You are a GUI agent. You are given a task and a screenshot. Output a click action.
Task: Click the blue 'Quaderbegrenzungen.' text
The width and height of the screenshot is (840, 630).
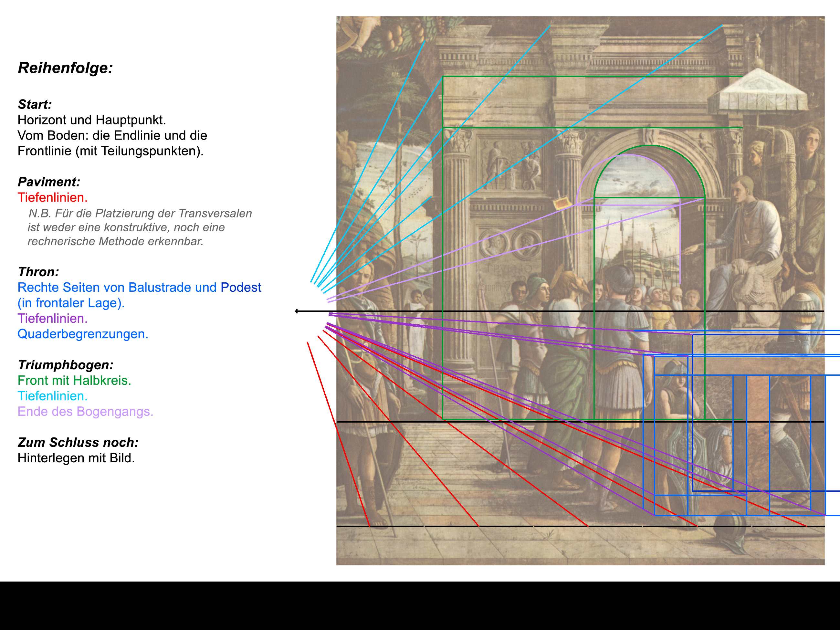click(83, 334)
